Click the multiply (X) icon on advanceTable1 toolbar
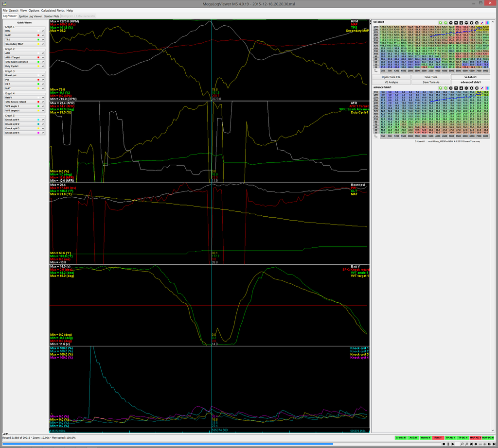 tap(477, 88)
